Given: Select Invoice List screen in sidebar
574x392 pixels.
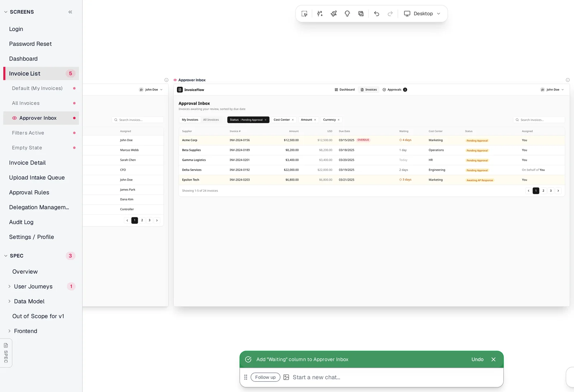Looking at the screenshot, I should pos(41,73).
